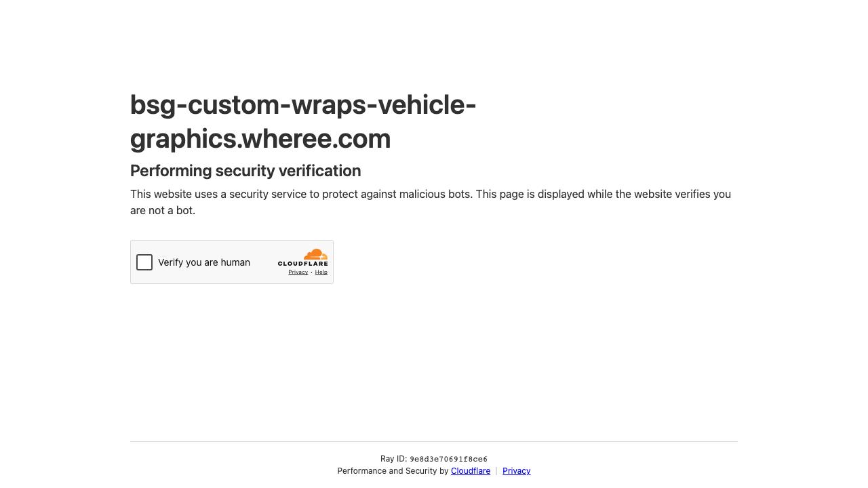Click the dot separator between Privacy and Help
The height and width of the screenshot is (488, 868).
coord(311,272)
